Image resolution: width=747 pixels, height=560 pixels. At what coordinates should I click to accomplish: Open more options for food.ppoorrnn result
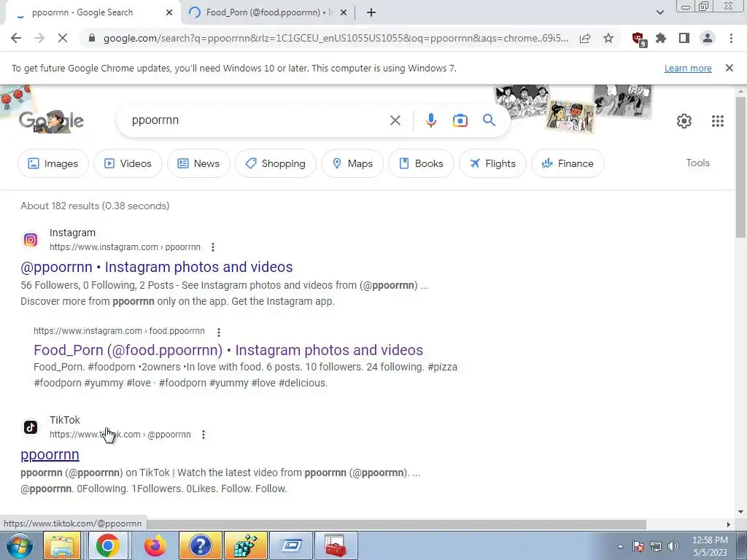pyautogui.click(x=219, y=332)
